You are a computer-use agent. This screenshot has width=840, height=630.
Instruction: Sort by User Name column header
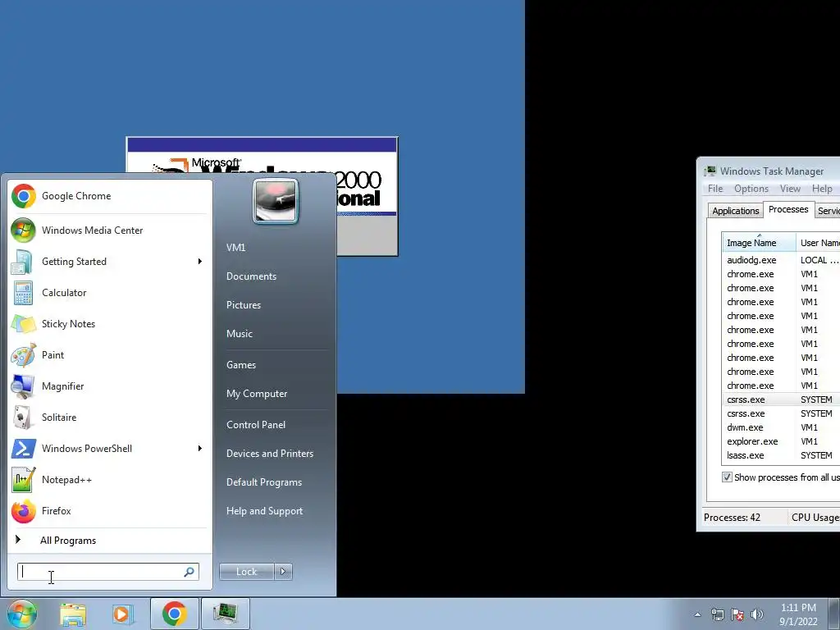(818, 243)
